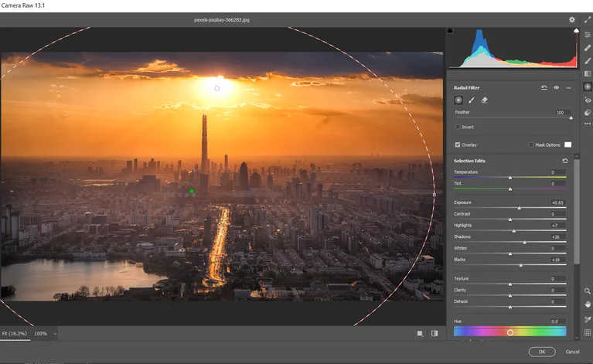This screenshot has width=593, height=364.
Task: Toggle Radial Filter visibility eye
Action: pos(556,88)
